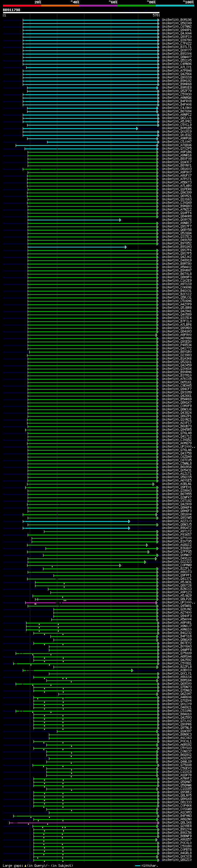This screenshot has height=868, width=197.
Task: Select hit label UniRef100_Q1W397
Action: [x=177, y=731]
